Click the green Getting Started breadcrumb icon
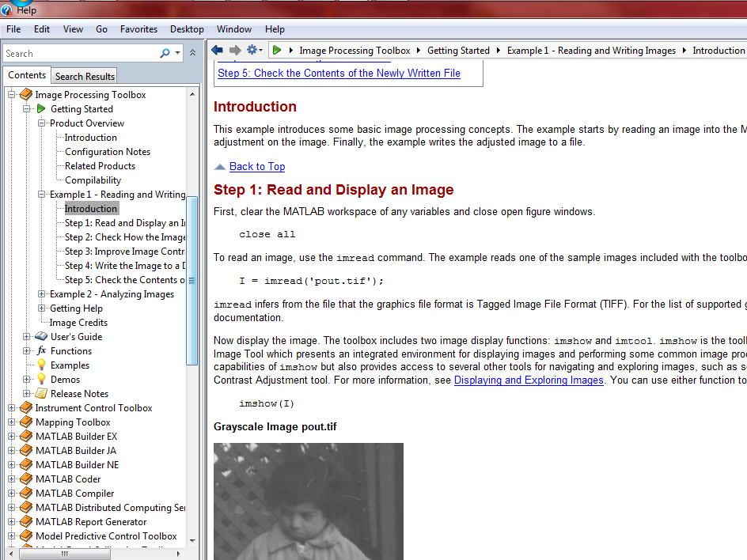This screenshot has height=560, width=747. [x=277, y=50]
